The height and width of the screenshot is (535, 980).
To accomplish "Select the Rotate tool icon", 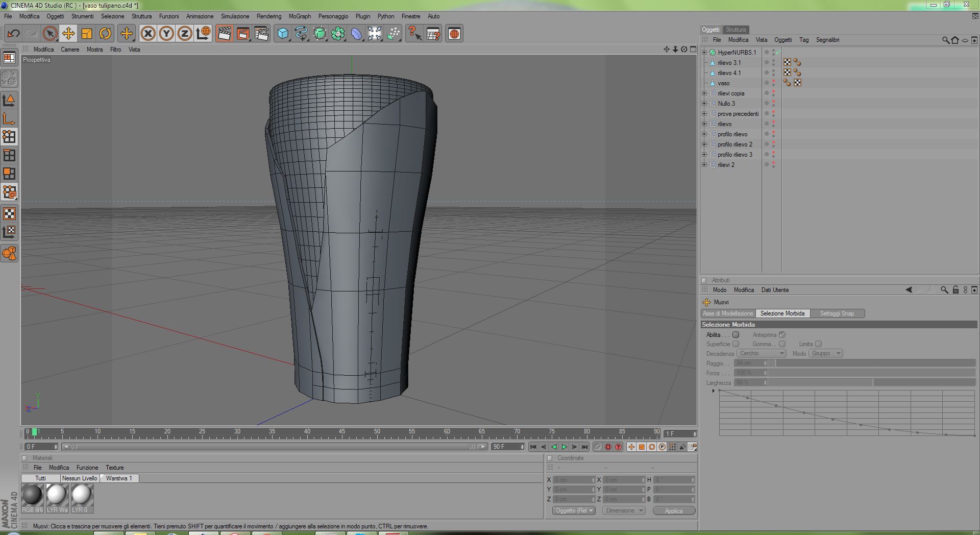I will point(105,34).
